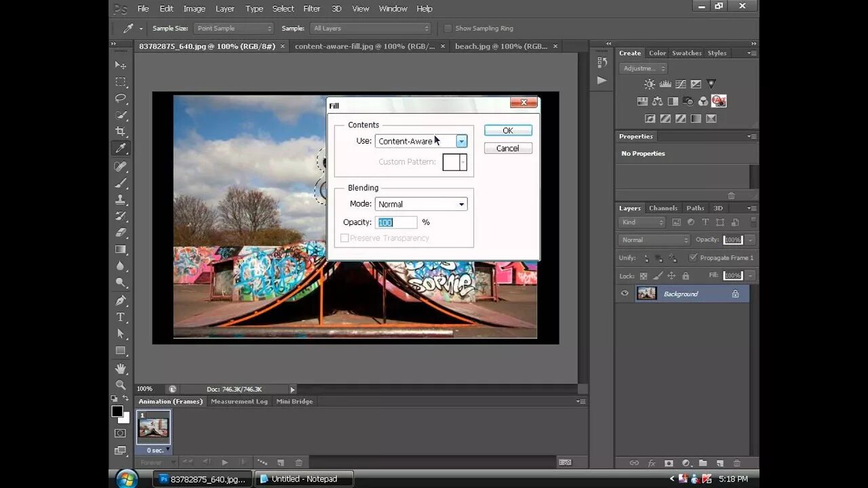Select the Eraser tool
The width and height of the screenshot is (868, 488).
pyautogui.click(x=121, y=232)
